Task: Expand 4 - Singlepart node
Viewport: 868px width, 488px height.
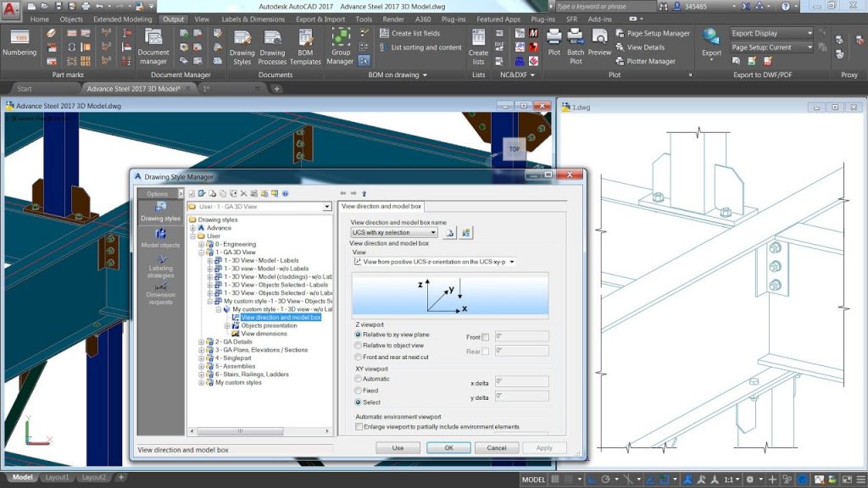Action: point(202,358)
